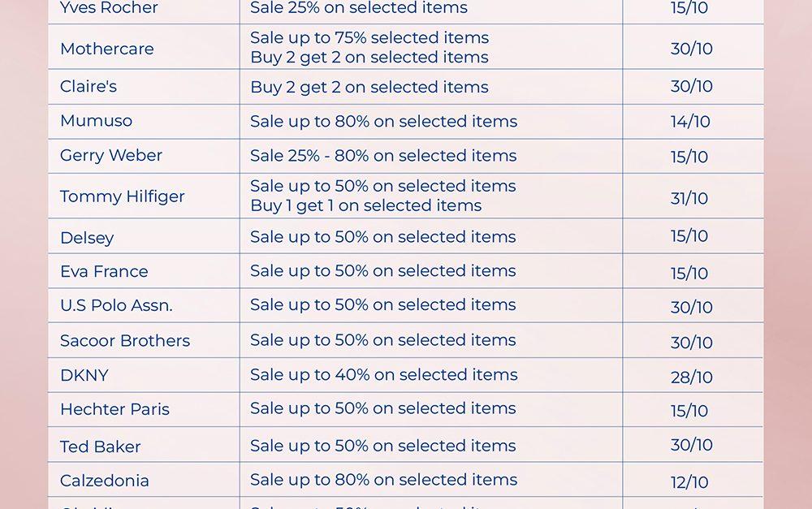Click the 31/10 end date
The height and width of the screenshot is (509, 812).
pos(689,198)
